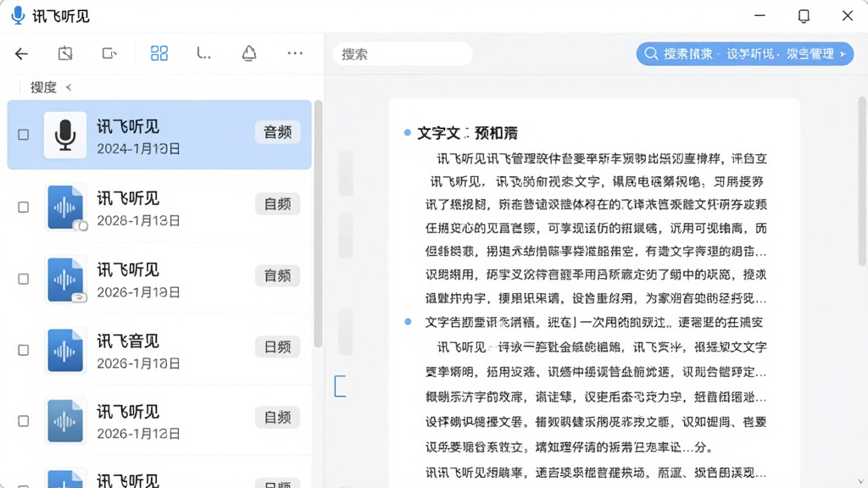The height and width of the screenshot is (488, 868).
Task: Click the 自频 tag on the 1月13日 recording
Action: (x=277, y=204)
